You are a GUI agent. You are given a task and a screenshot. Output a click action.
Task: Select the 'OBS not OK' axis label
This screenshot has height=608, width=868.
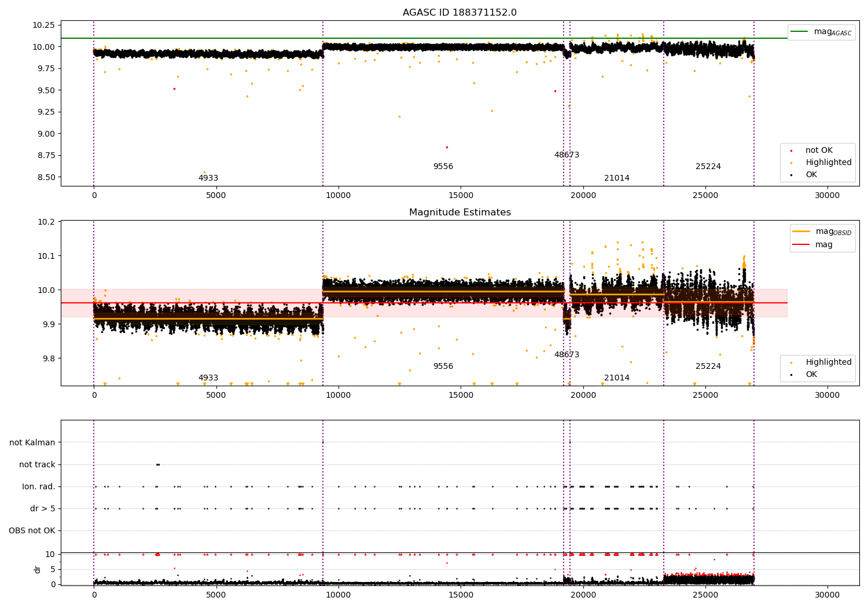click(32, 531)
